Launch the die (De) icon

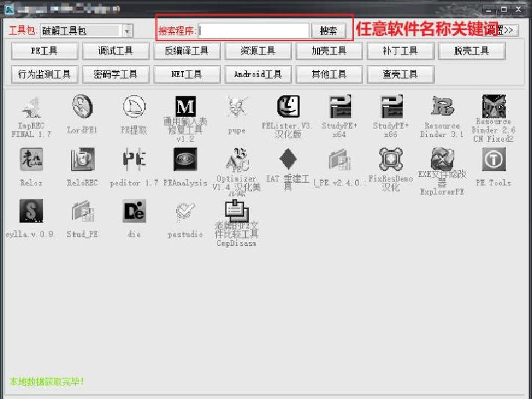134,211
